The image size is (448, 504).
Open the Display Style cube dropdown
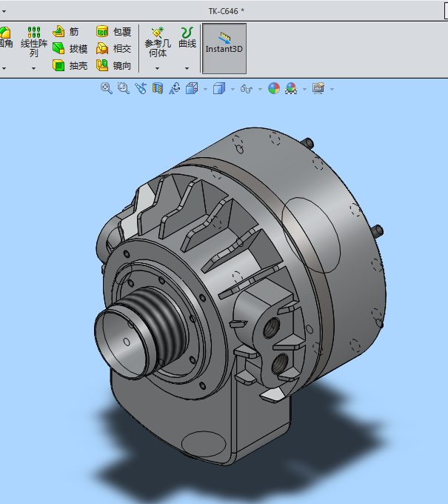point(233,89)
